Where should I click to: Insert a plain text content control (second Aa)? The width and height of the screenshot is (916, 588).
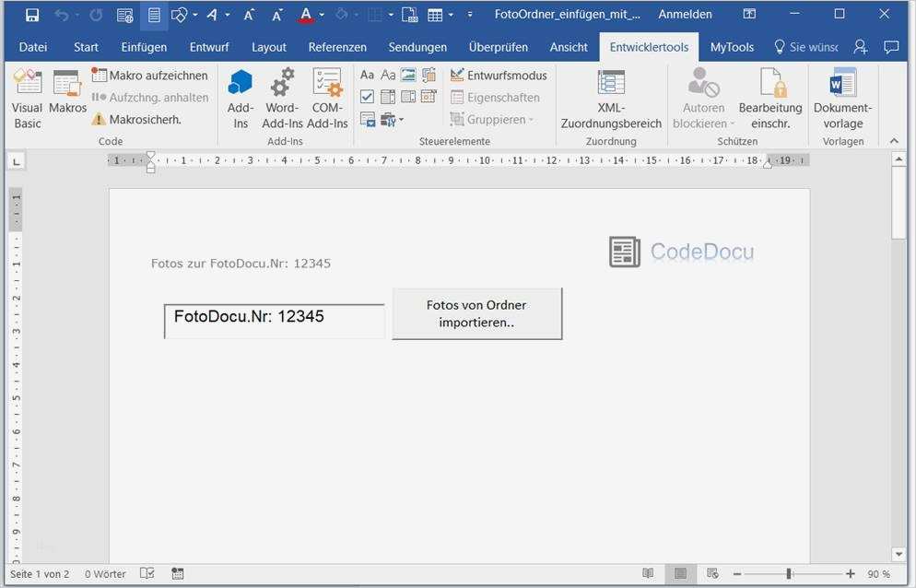coord(388,75)
